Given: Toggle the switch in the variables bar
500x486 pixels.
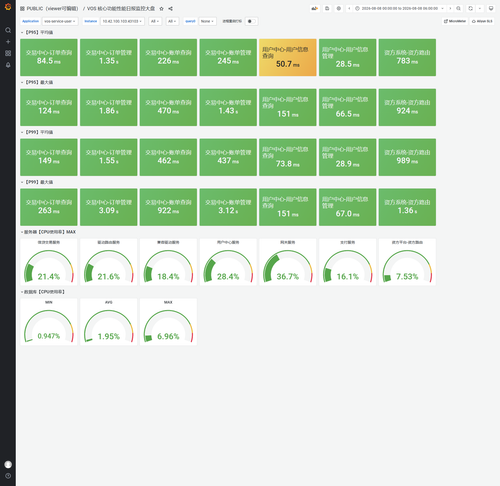Looking at the screenshot, I should point(251,21).
